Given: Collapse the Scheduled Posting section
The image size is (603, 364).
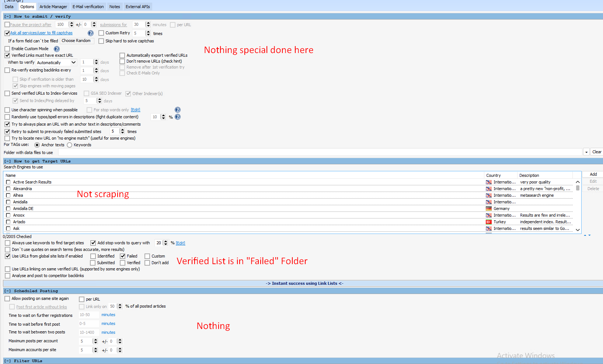Looking at the screenshot, I should (7, 291).
